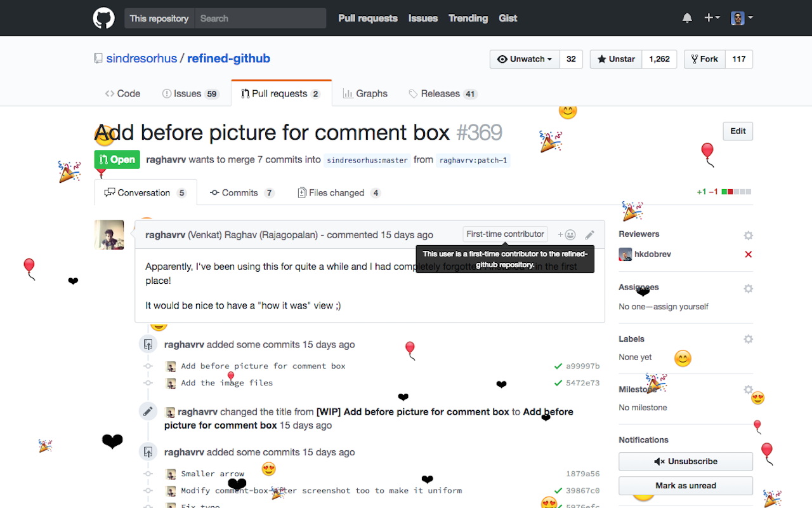
Task: Open the Reviewers gear settings
Action: [748, 236]
